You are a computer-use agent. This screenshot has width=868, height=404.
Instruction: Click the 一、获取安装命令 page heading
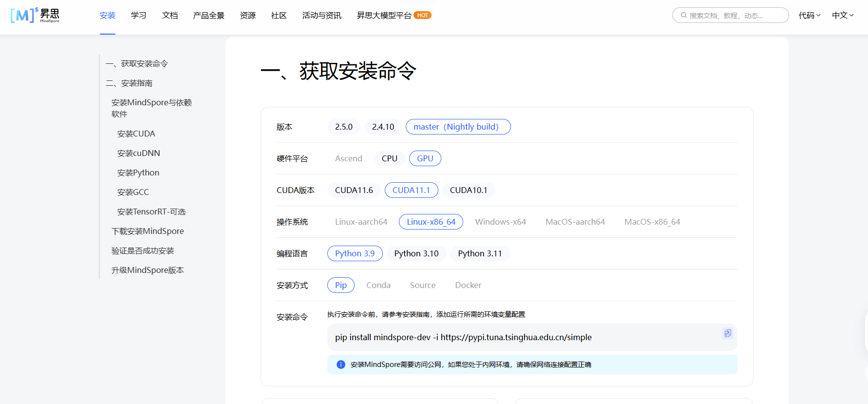tap(339, 71)
